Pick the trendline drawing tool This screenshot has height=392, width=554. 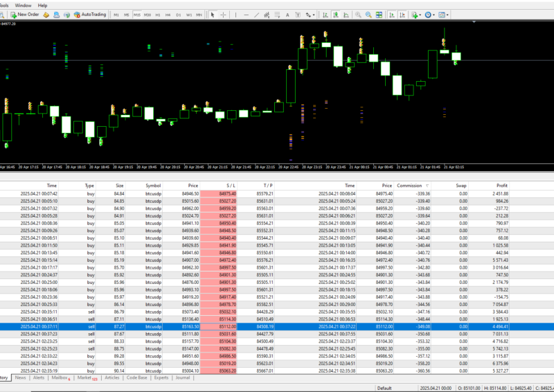point(256,14)
